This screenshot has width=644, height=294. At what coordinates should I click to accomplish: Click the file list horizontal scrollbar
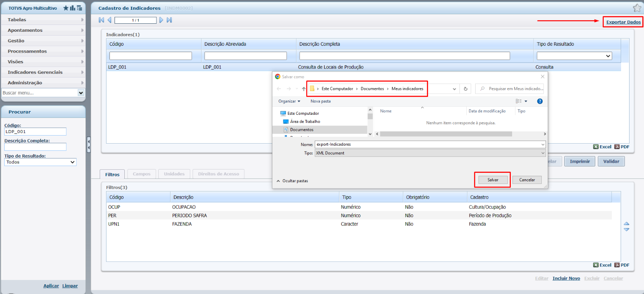click(446, 134)
